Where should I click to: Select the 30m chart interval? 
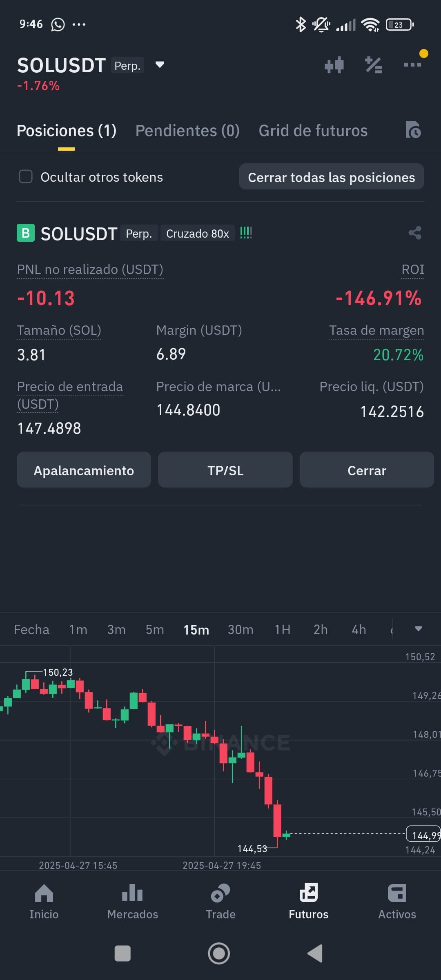point(241,630)
